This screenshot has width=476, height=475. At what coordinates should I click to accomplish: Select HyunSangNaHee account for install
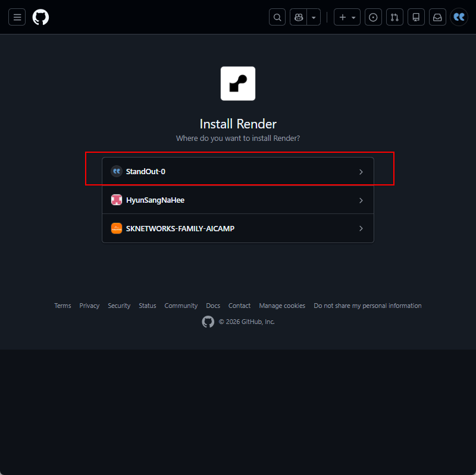(x=238, y=200)
